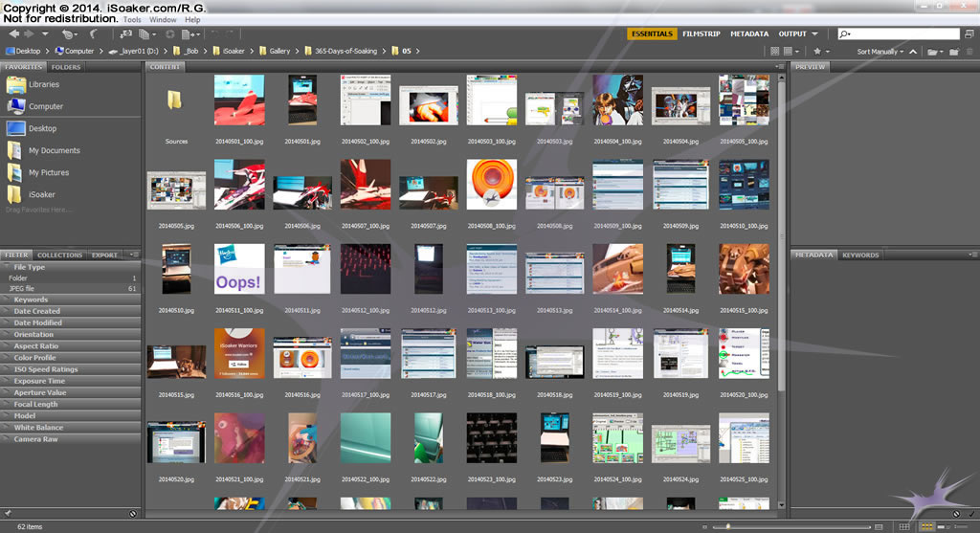Click the pin filter icon
The width and height of the screenshot is (980, 533).
[x=8, y=514]
